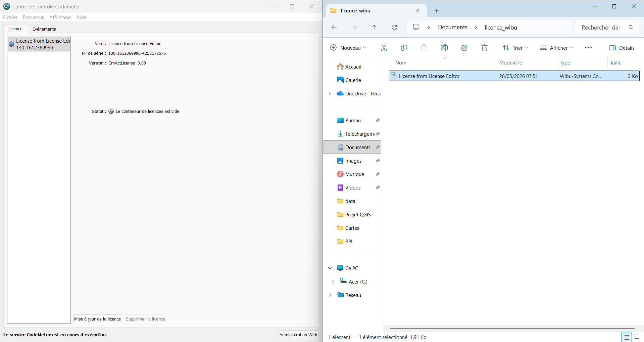Open the Trier sort dropdown

pos(515,48)
